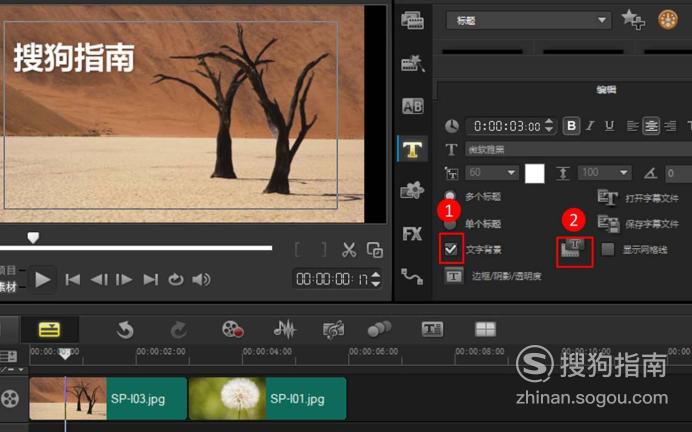
Task: Add title to favorites with star icon
Action: pos(633,20)
